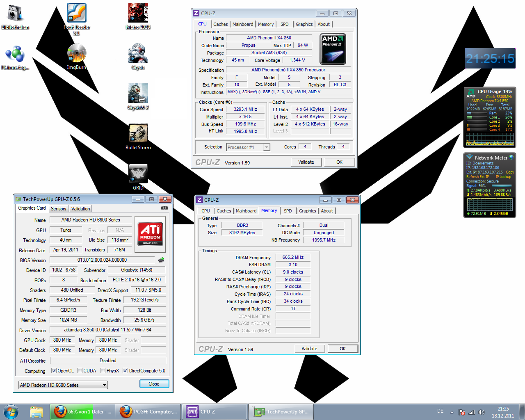525x420 pixels.
Task: Open Graphics tab in lower CPU-Z window
Action: tap(308, 211)
